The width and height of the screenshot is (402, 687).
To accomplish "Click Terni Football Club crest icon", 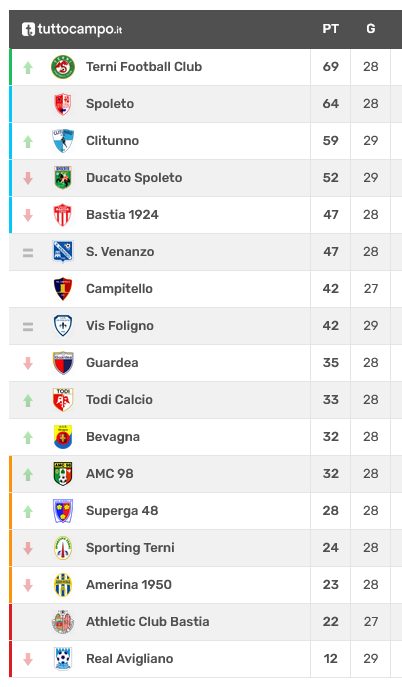I will click(x=63, y=67).
